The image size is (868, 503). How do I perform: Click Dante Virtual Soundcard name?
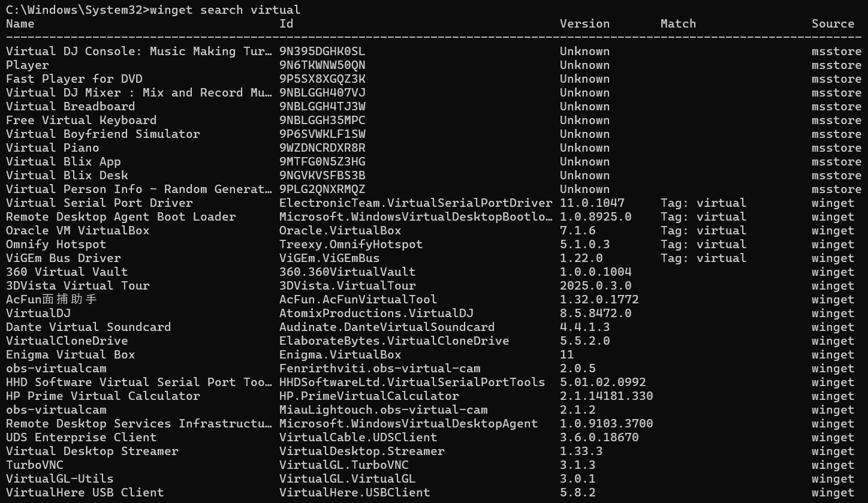89,327
